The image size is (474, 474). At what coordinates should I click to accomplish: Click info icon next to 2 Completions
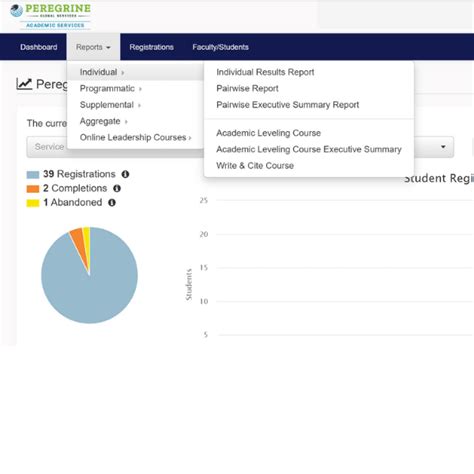[x=117, y=188]
